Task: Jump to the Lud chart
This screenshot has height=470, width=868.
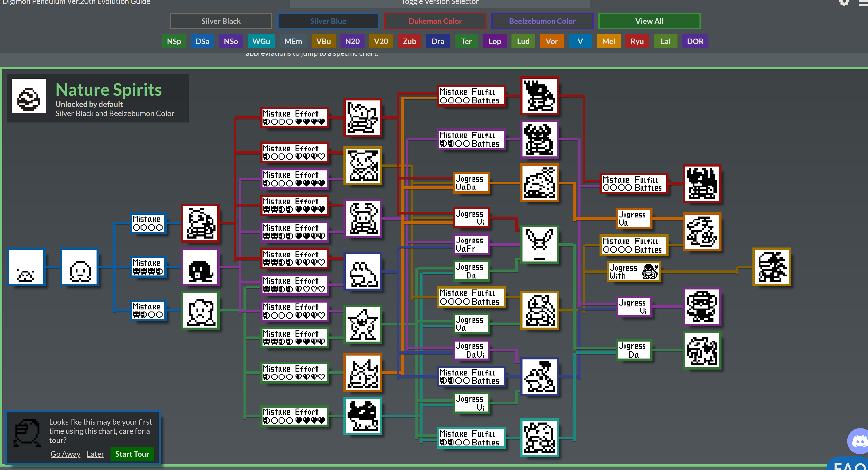Action: point(523,41)
